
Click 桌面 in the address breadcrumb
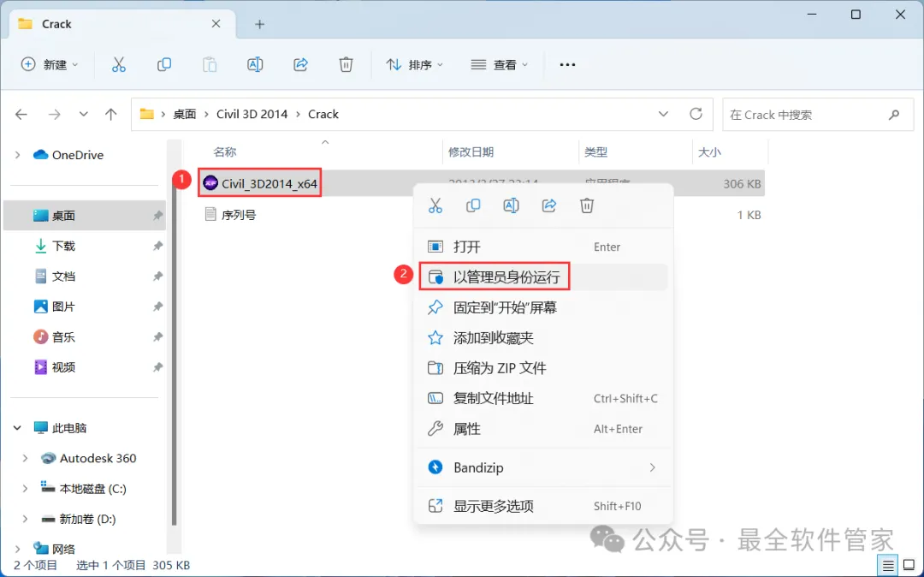tap(185, 115)
